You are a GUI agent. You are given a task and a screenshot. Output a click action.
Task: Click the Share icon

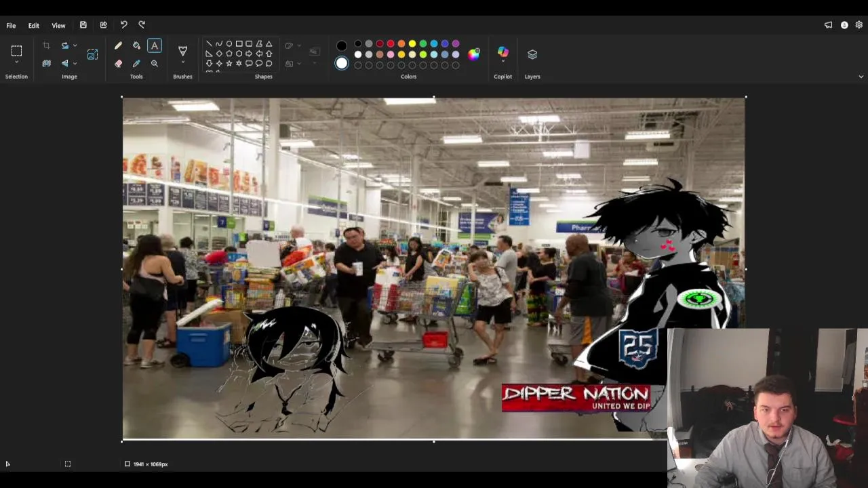click(103, 25)
